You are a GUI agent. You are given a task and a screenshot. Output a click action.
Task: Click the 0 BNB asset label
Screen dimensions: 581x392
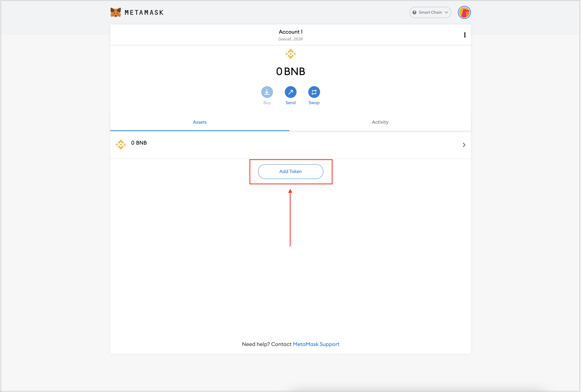pos(139,143)
